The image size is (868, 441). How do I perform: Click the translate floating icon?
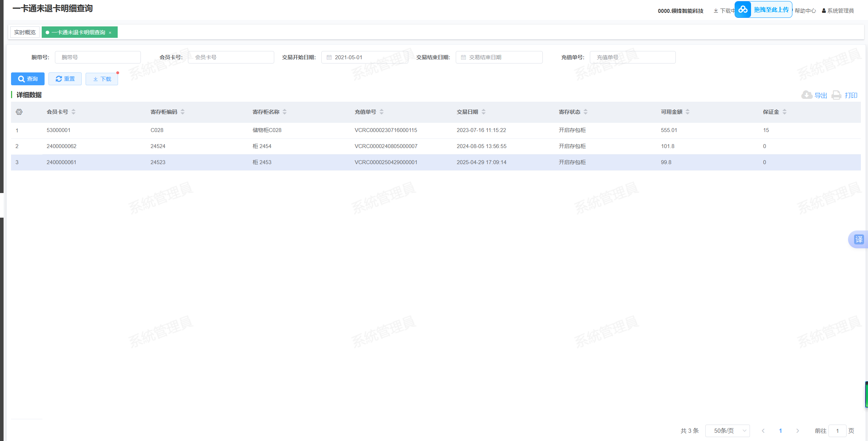(859, 239)
